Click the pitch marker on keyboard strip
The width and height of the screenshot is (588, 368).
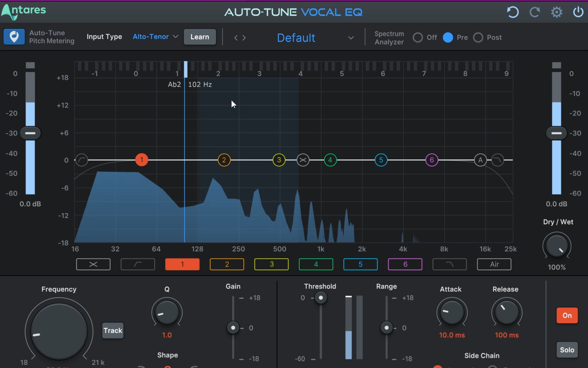186,69
